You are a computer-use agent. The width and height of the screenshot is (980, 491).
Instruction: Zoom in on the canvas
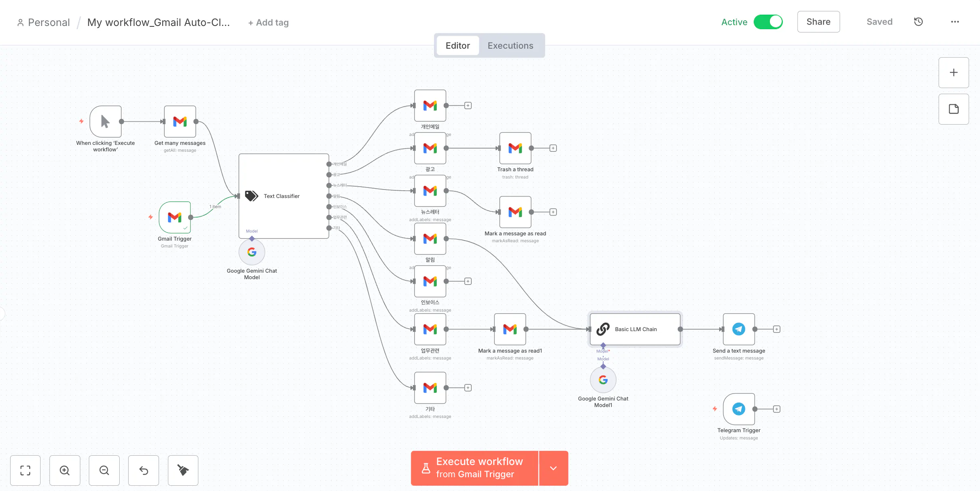pos(65,470)
